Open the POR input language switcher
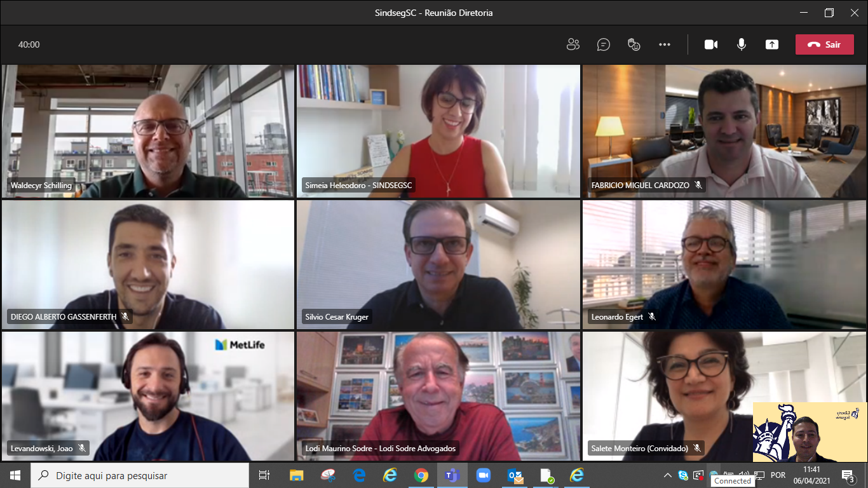The height and width of the screenshot is (488, 868). (x=778, y=475)
